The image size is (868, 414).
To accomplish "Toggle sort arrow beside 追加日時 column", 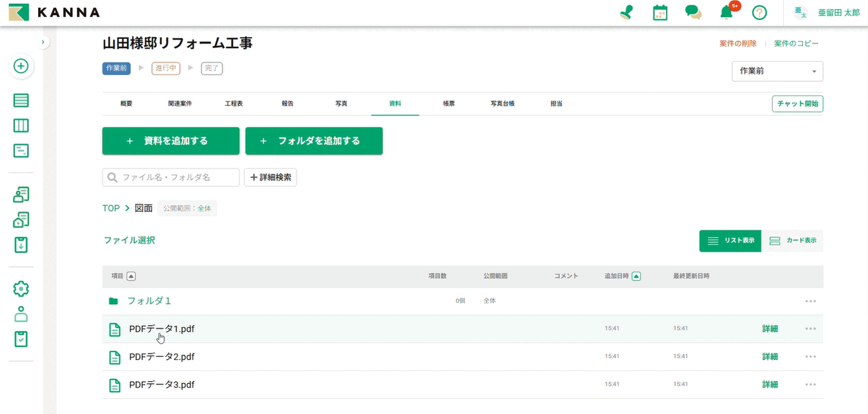I will (636, 276).
